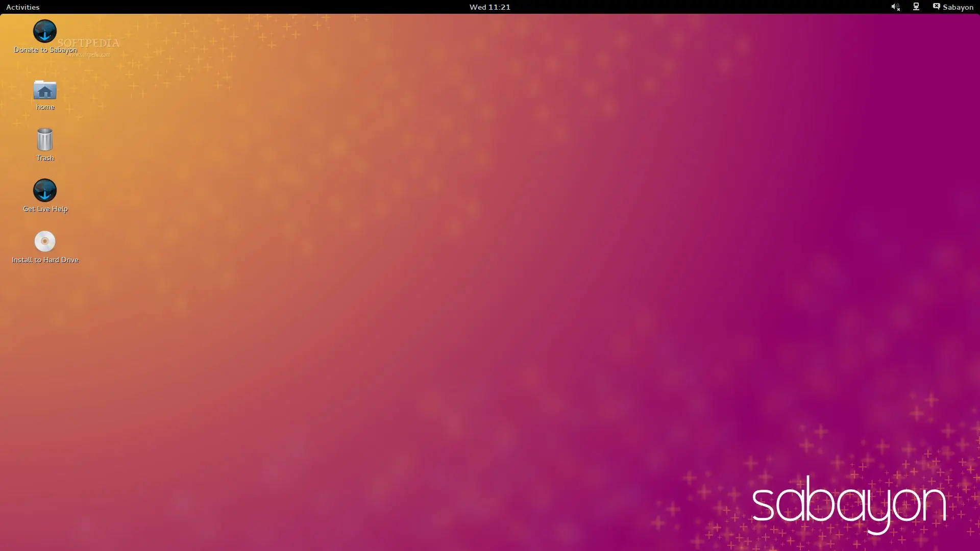Screen dimensions: 980x551
Task: Open the wired network status icon
Action: click(x=916, y=7)
